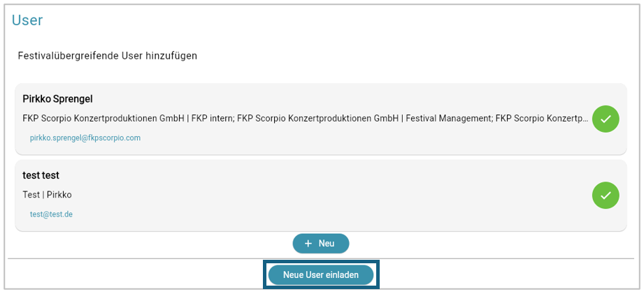This screenshot has height=294, width=644.
Task: Click the Festival Management text in Pirkko's card
Action: pos(448,119)
